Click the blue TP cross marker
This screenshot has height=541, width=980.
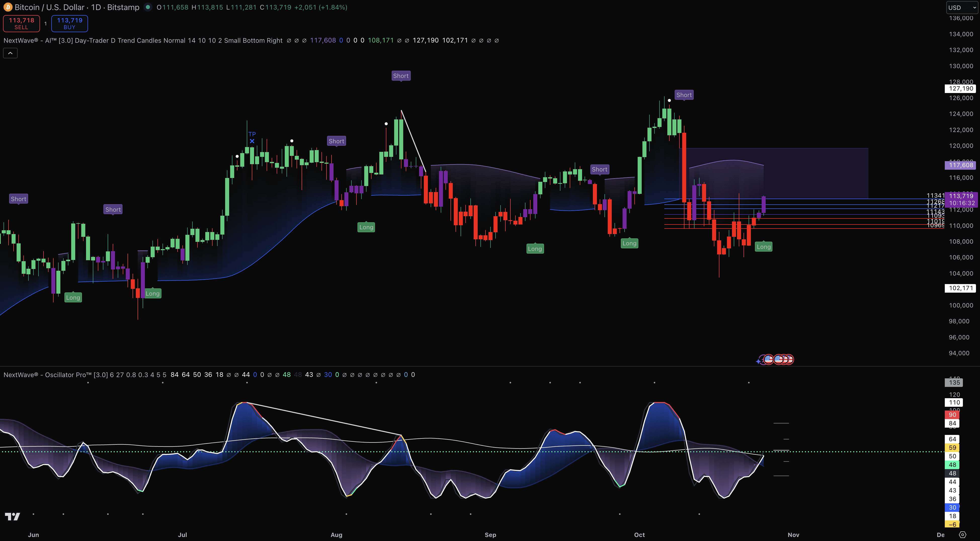(252, 141)
